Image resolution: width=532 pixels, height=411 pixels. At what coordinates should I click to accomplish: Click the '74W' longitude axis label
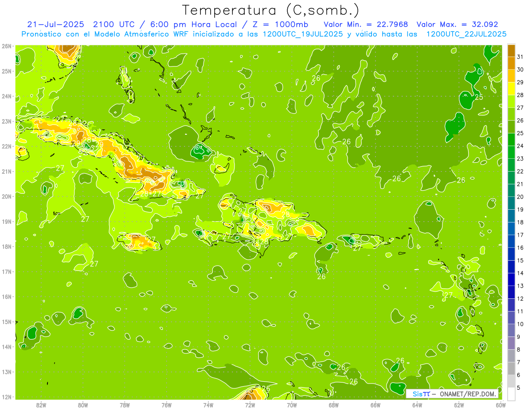coord(208,405)
